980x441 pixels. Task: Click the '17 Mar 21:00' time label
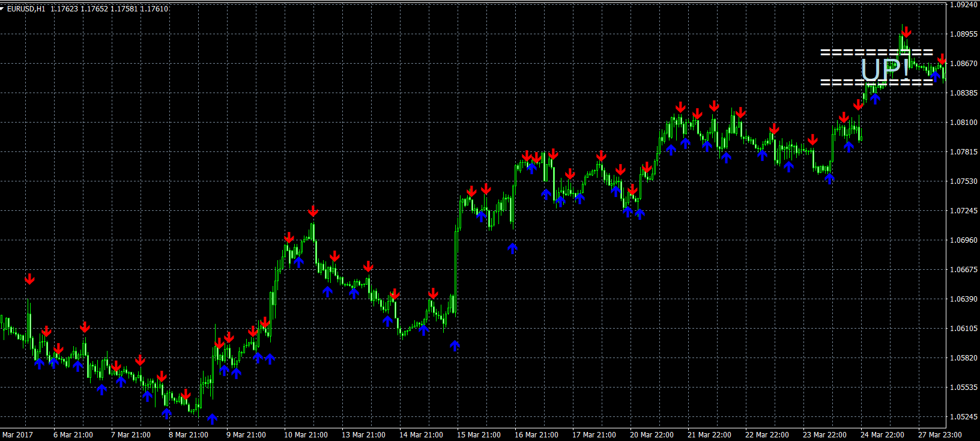point(594,435)
